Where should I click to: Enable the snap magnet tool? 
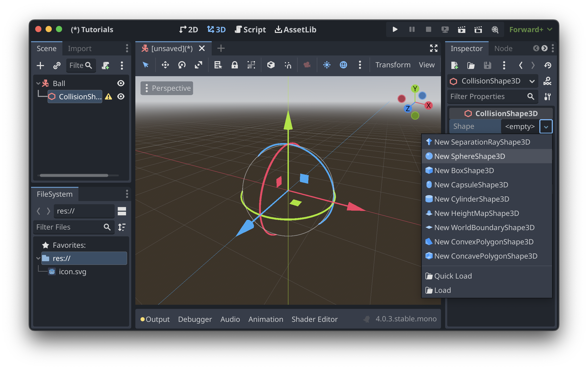[x=288, y=65]
